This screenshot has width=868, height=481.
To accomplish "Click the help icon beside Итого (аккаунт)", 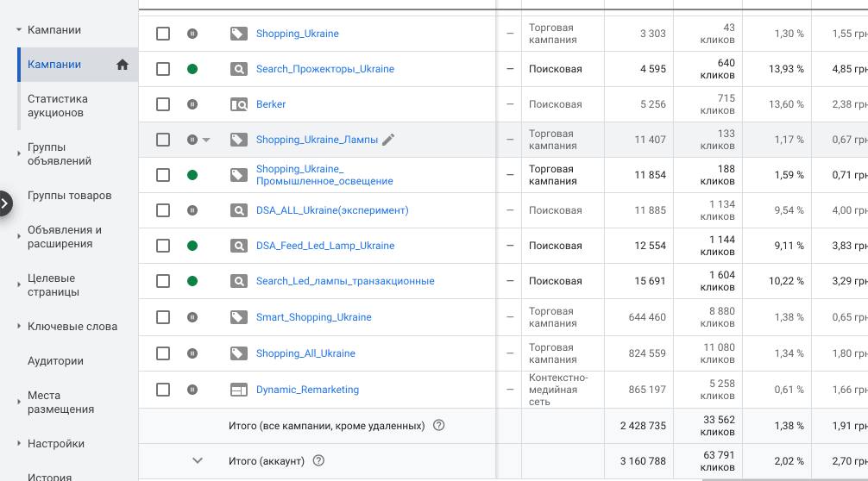I will [318, 460].
